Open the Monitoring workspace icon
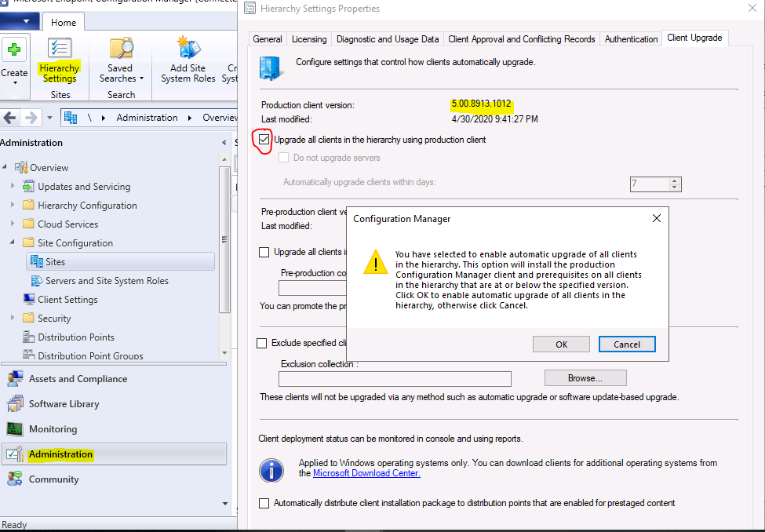This screenshot has width=765, height=532. pos(15,429)
